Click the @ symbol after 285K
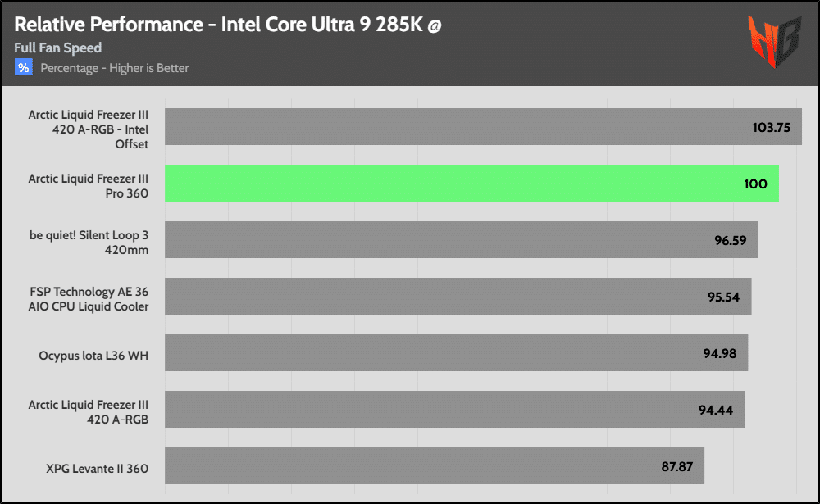The image size is (820, 504). pyautogui.click(x=435, y=25)
